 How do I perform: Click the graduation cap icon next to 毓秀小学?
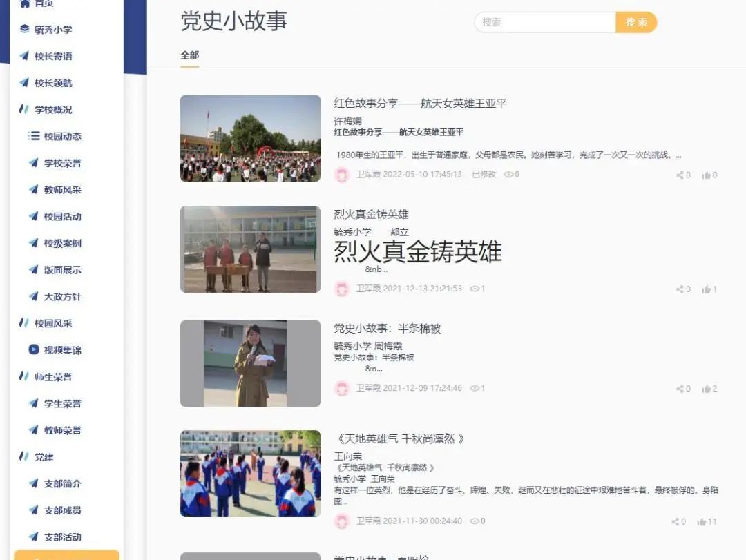(26, 29)
